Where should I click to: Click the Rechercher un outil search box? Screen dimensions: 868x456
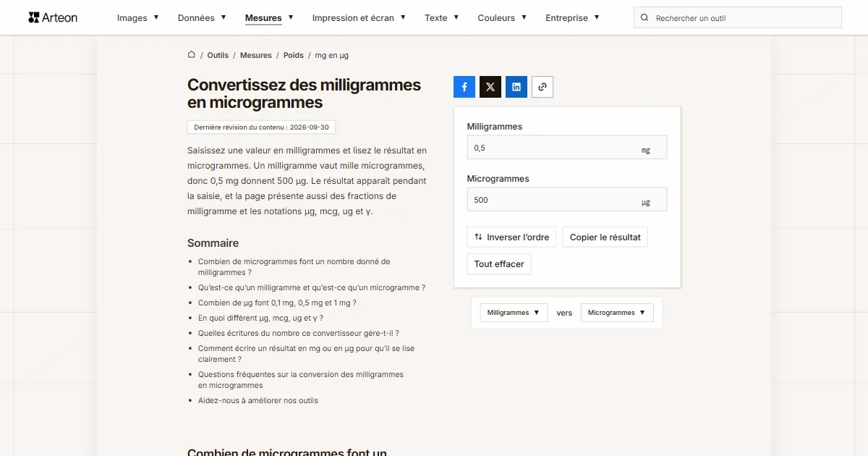[738, 18]
